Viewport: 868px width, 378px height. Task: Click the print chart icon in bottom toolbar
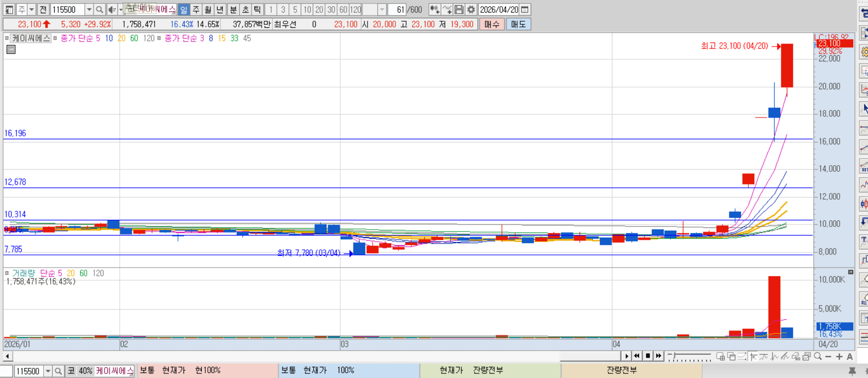(x=795, y=356)
